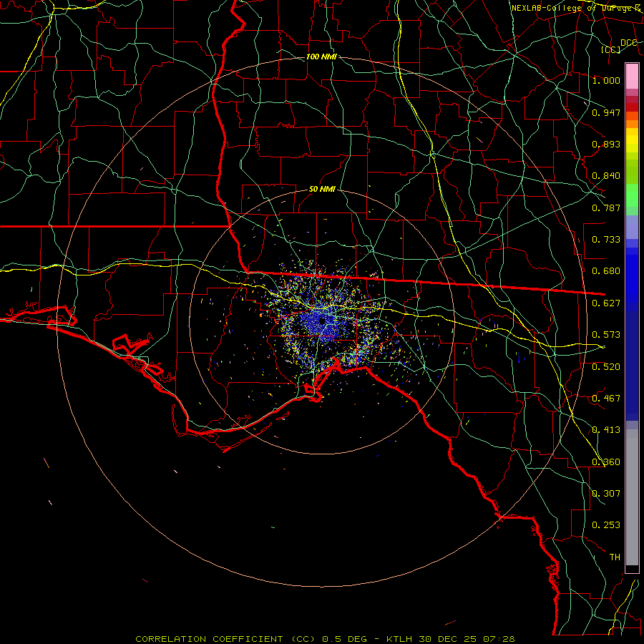The height and width of the screenshot is (644, 644).
Task: Click the 0.627 scale value
Action: pyautogui.click(x=606, y=303)
